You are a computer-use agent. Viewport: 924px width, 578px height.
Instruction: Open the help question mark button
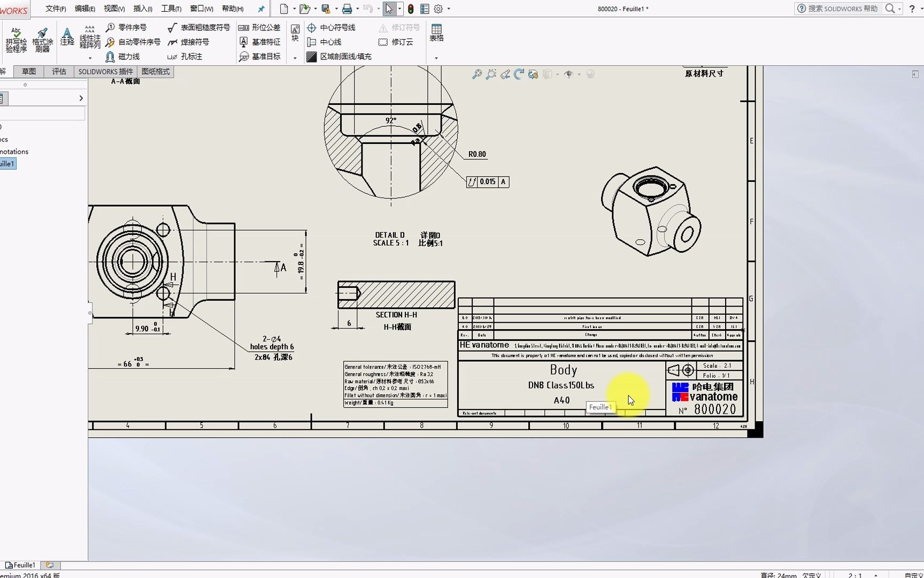[912, 9]
